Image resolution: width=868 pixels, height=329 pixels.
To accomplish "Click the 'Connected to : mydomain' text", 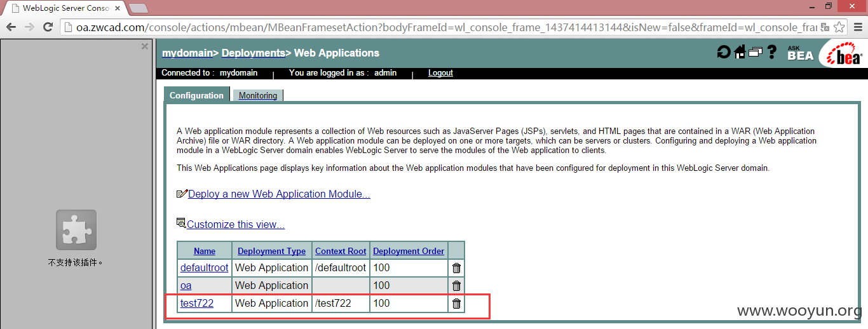I will click(x=210, y=73).
